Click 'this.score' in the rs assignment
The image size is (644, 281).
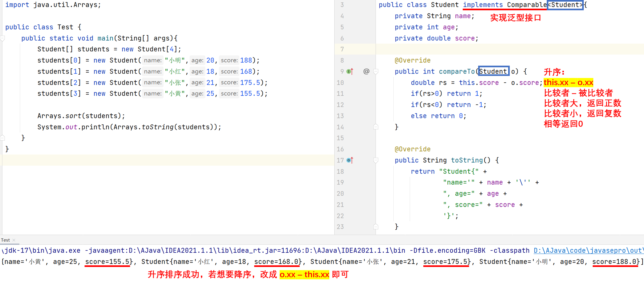coord(479,83)
